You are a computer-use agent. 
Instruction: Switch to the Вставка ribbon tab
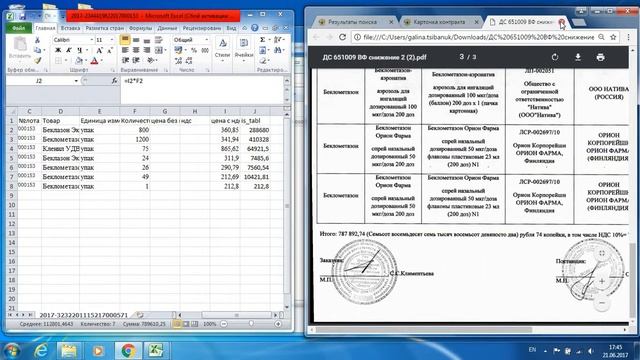[x=70, y=28]
